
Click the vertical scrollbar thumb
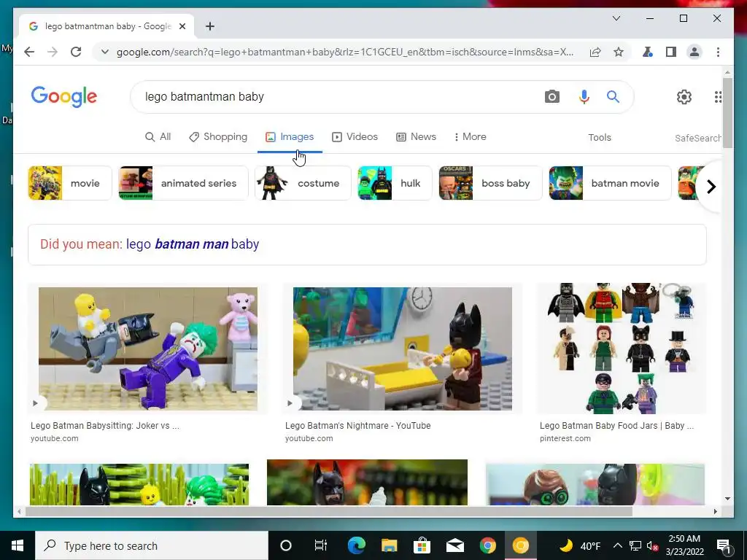click(x=727, y=113)
